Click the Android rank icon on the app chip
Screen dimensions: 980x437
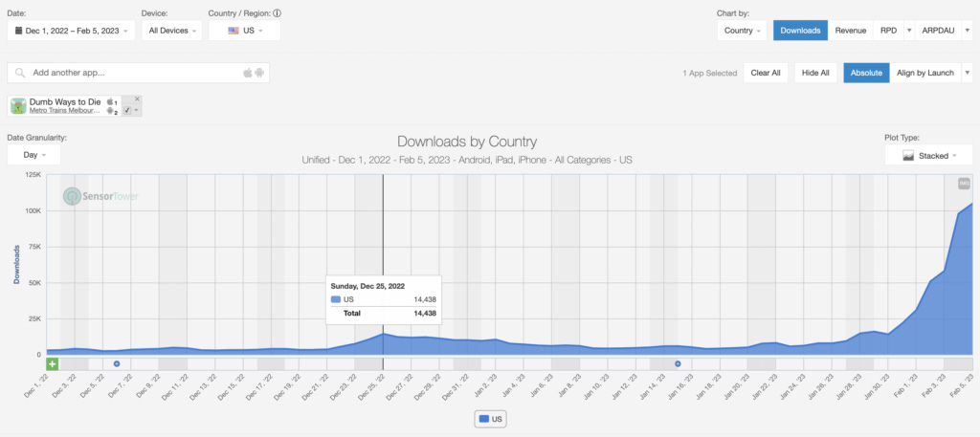click(112, 111)
